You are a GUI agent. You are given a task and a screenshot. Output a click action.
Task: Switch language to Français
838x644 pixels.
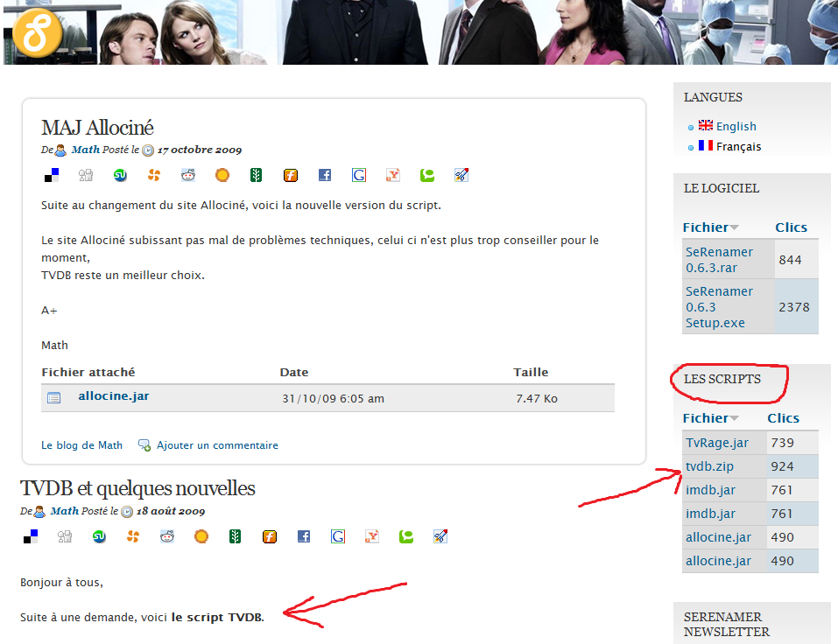pos(738,147)
